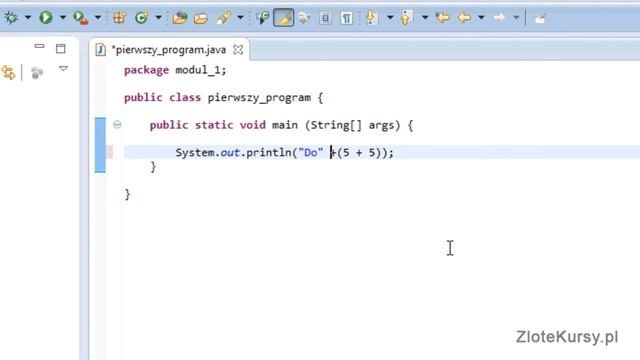The image size is (640, 360).
Task: Click 'String[]' in method parameters
Action: tap(336, 125)
